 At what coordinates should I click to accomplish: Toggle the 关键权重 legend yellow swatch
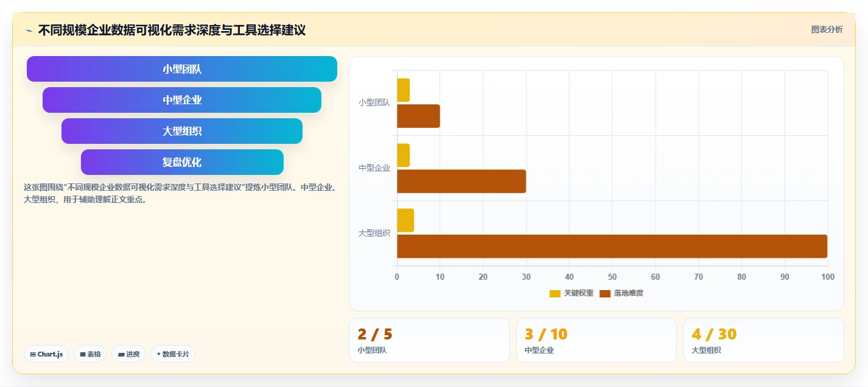point(555,294)
